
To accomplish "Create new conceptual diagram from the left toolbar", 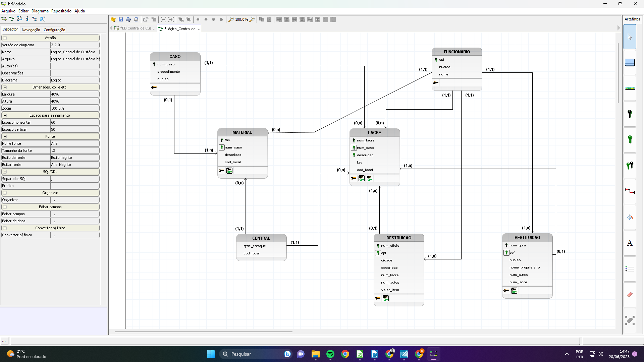I will [4, 19].
